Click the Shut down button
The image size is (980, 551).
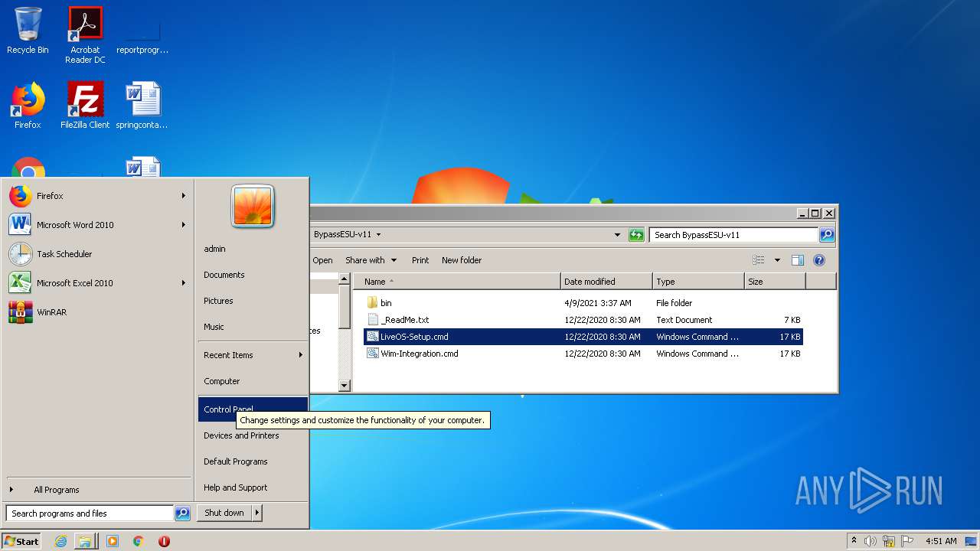pyautogui.click(x=224, y=513)
